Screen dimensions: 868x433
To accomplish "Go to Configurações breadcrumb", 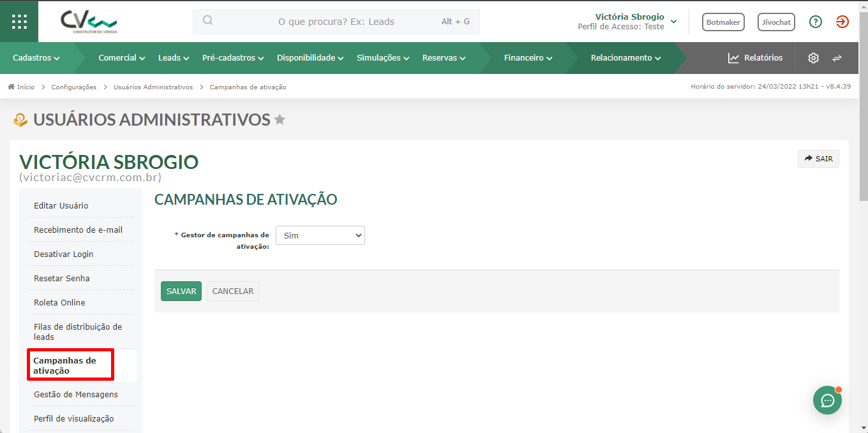I will (x=74, y=87).
